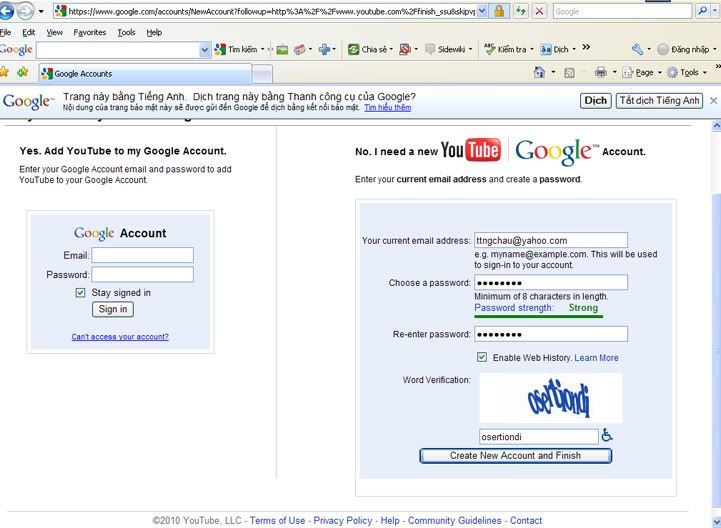Click the browser Back arrow button
This screenshot has height=528, width=721.
6,11
